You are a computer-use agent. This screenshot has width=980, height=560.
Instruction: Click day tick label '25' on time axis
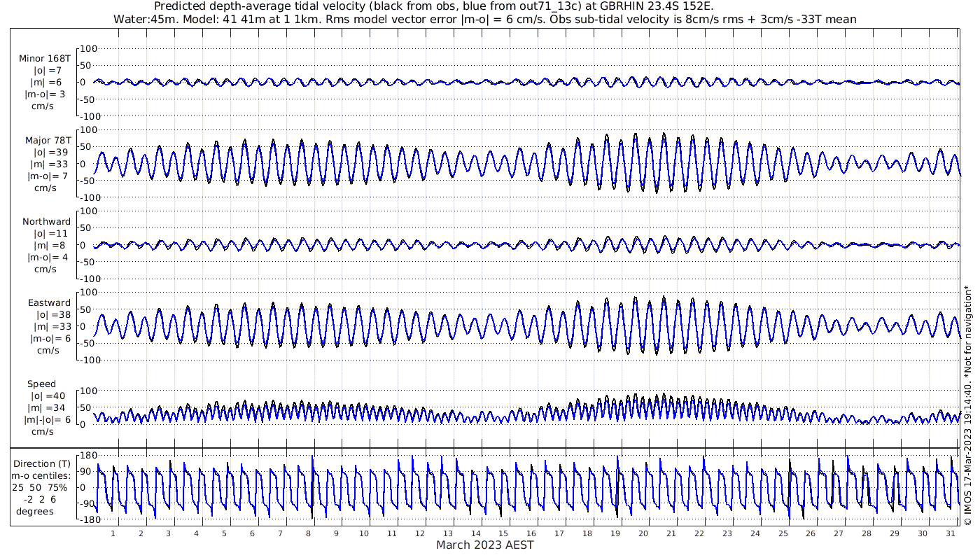tap(783, 533)
